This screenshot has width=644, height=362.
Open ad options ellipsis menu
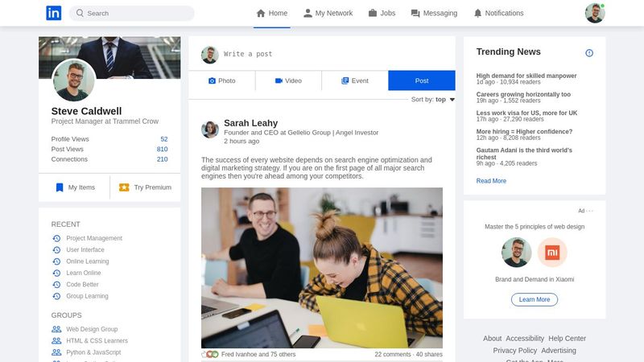pyautogui.click(x=589, y=211)
